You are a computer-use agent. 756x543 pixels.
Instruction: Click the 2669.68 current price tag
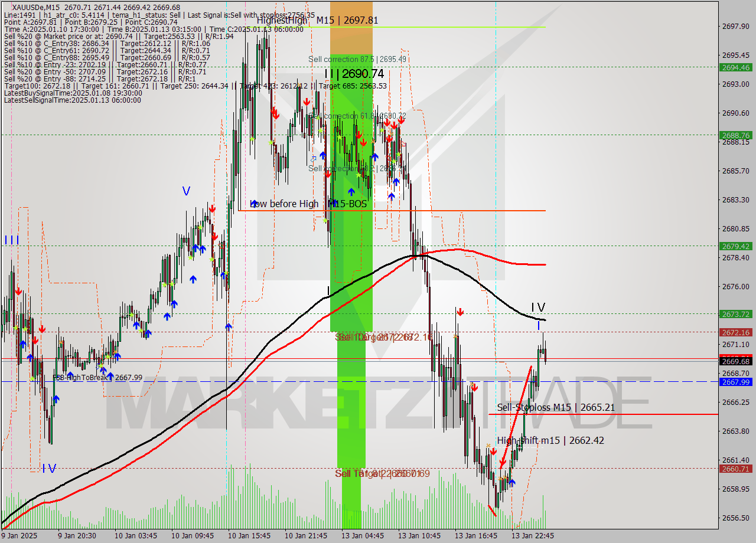tap(735, 361)
